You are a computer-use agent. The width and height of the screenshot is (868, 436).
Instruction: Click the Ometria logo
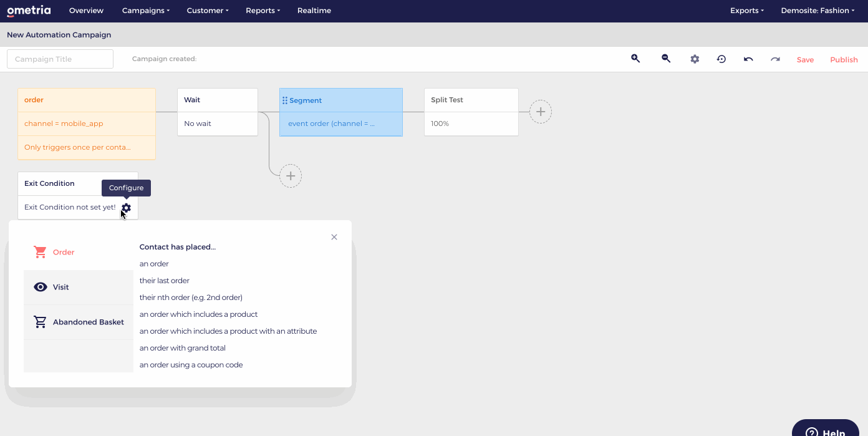click(29, 11)
